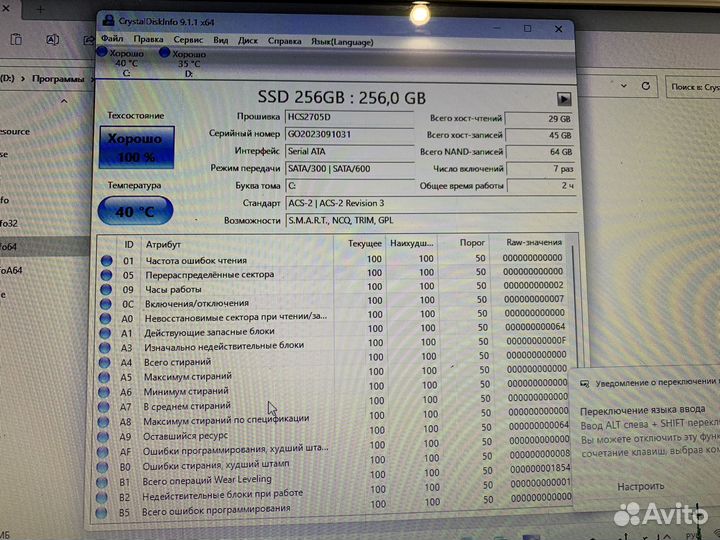Click the Хорошо 100 % health status button

click(136, 147)
